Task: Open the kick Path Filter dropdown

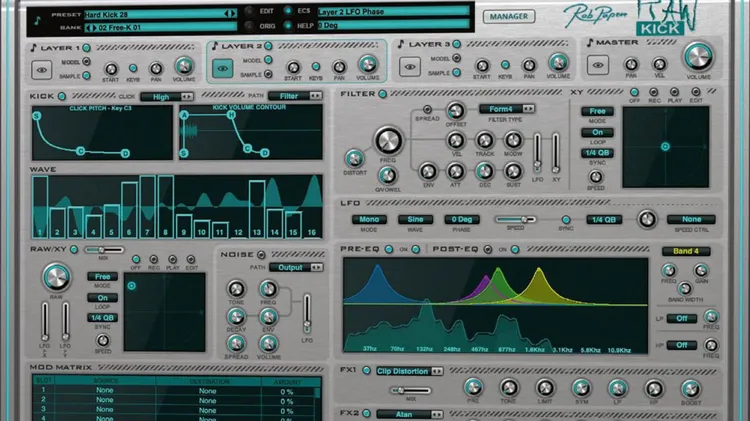Action: tap(295, 96)
